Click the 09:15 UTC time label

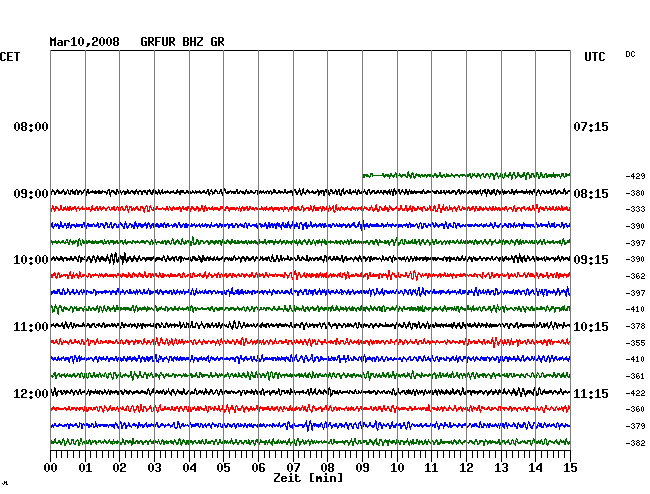click(591, 260)
